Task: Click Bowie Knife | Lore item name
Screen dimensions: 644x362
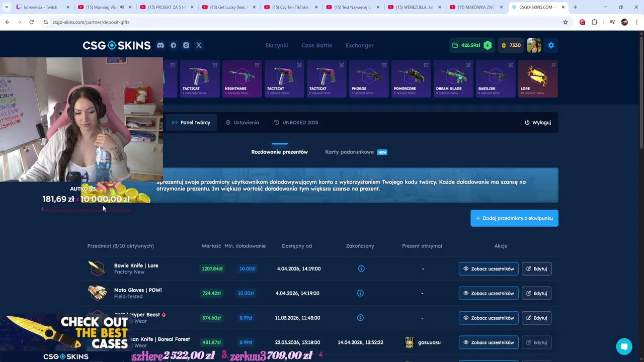Action: (x=136, y=265)
